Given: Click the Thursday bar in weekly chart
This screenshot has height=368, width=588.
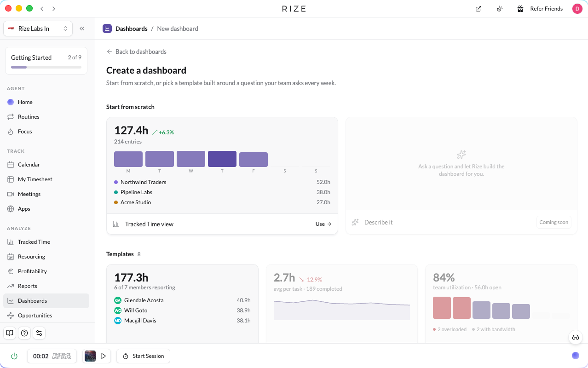Looking at the screenshot, I should tap(222, 159).
